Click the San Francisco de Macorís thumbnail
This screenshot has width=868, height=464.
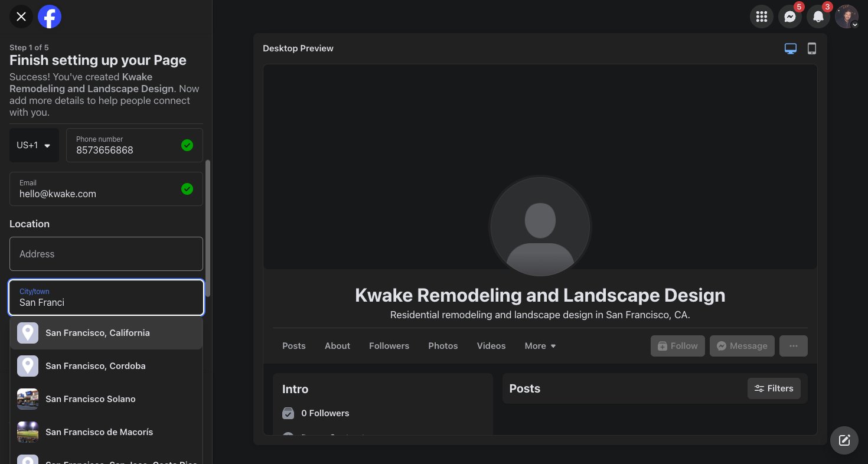point(28,432)
